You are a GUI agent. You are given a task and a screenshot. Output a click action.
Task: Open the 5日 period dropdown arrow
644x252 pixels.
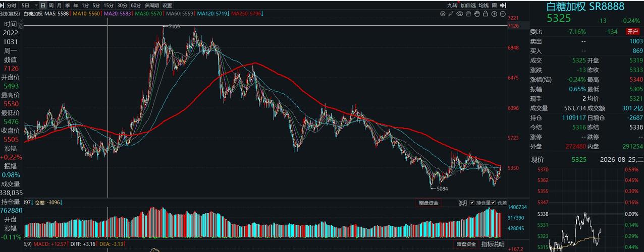click(x=36, y=6)
